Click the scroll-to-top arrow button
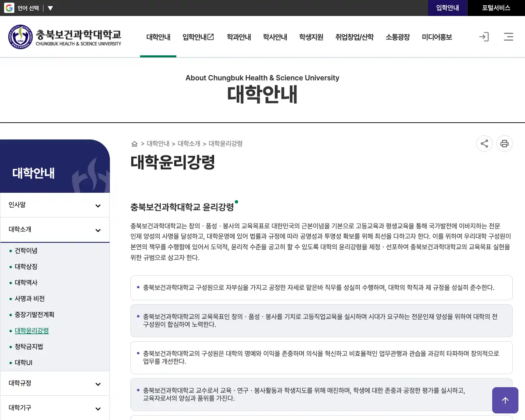Screen dimensions: 525x420 [505, 400]
